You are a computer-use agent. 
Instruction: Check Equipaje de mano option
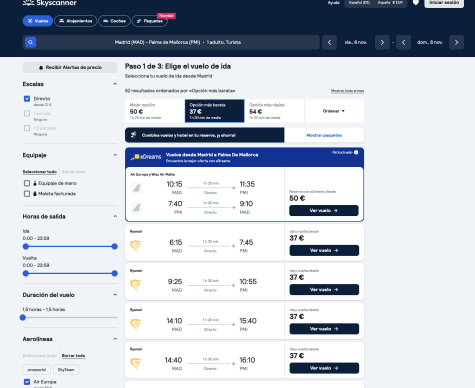pos(27,183)
